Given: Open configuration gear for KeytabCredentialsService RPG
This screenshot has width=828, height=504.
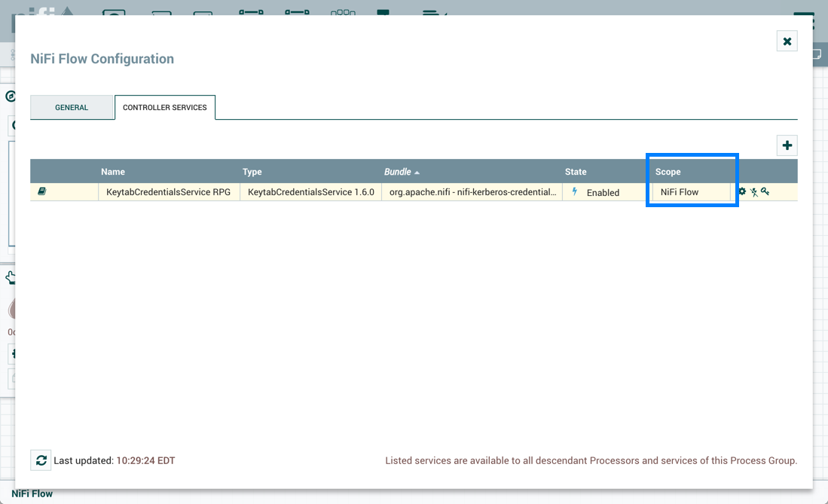Looking at the screenshot, I should (742, 192).
